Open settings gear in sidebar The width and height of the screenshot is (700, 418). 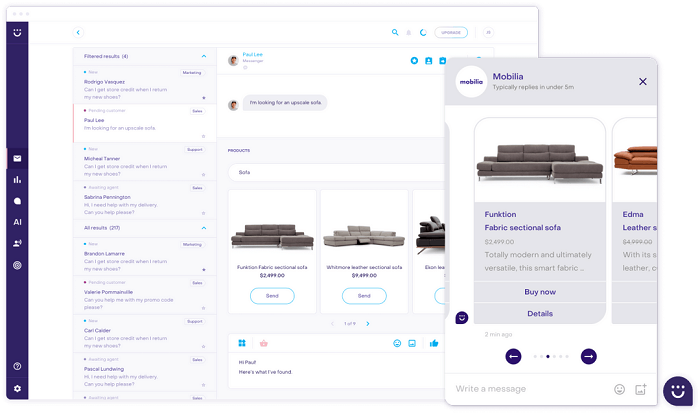pos(17,389)
